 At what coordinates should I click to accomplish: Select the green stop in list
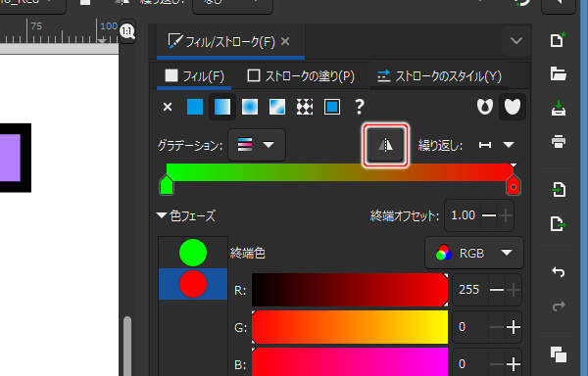pos(193,253)
